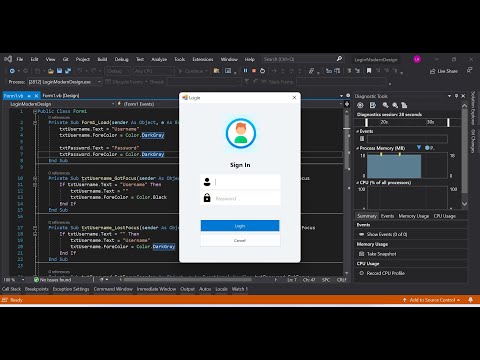480x360 pixels.
Task: Open the Debug menu
Action: 121,59
